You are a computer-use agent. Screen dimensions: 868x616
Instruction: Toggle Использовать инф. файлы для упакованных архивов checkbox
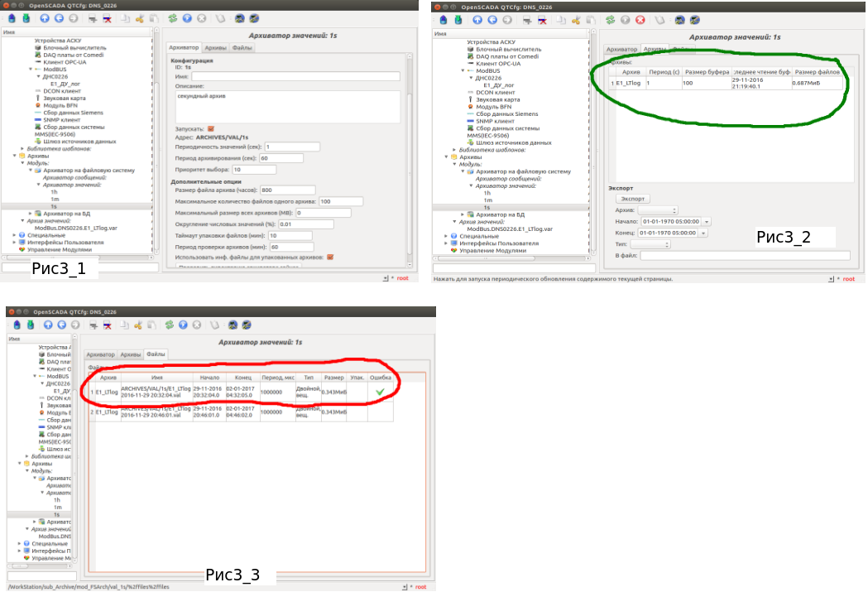pyautogui.click(x=330, y=257)
